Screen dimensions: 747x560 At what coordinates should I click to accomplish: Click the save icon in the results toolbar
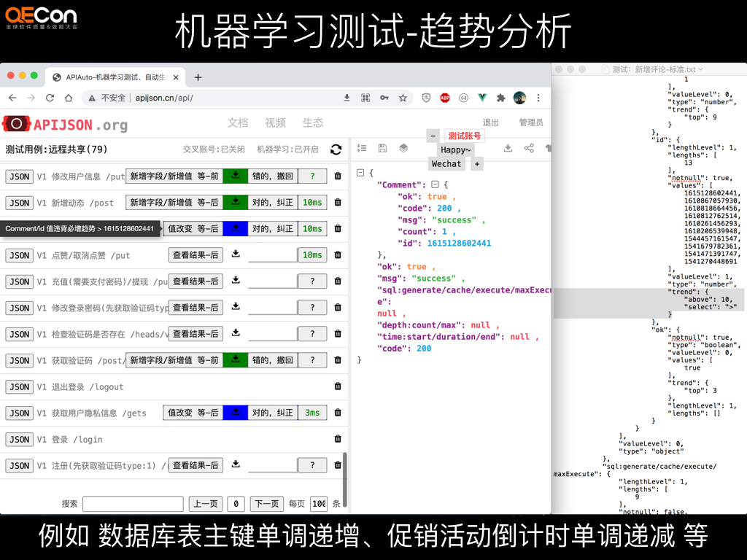click(382, 148)
